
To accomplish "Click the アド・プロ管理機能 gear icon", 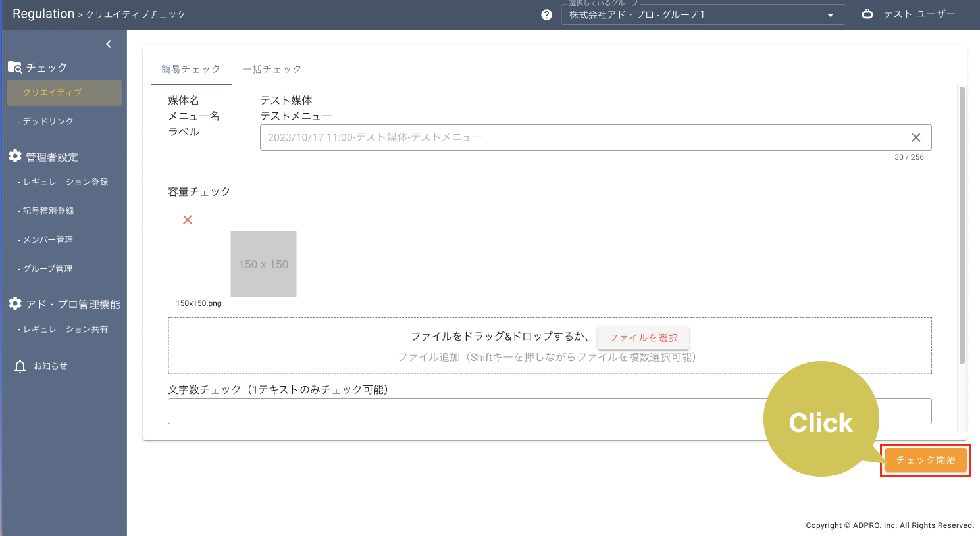I will coord(15,303).
